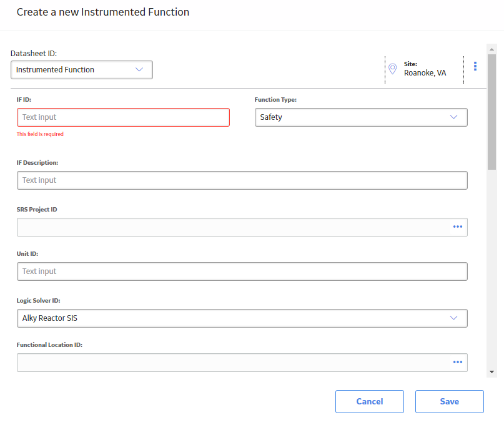Open the three-dot vertical options menu
This screenshot has width=504, height=425.
click(x=475, y=66)
